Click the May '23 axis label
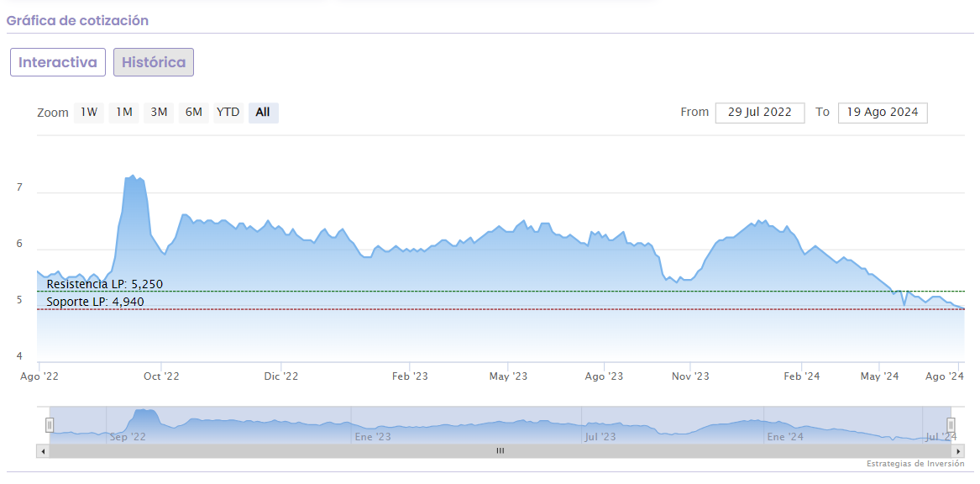The image size is (980, 484). (x=508, y=376)
